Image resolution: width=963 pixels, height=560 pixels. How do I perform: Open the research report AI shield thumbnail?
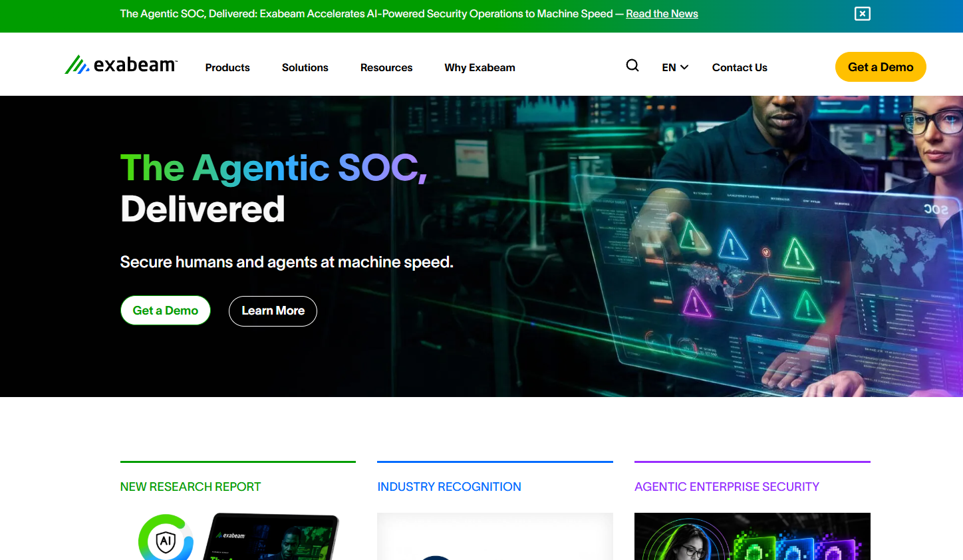[238, 536]
